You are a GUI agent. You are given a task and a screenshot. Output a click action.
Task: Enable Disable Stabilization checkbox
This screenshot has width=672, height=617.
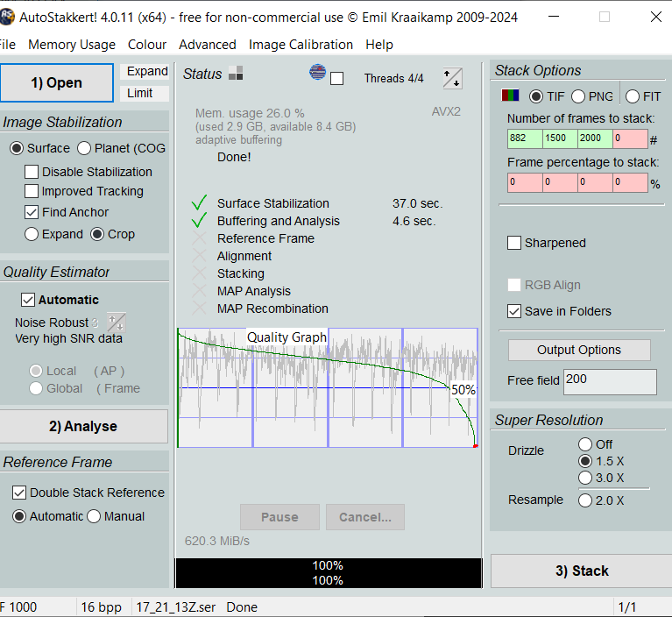(88, 172)
